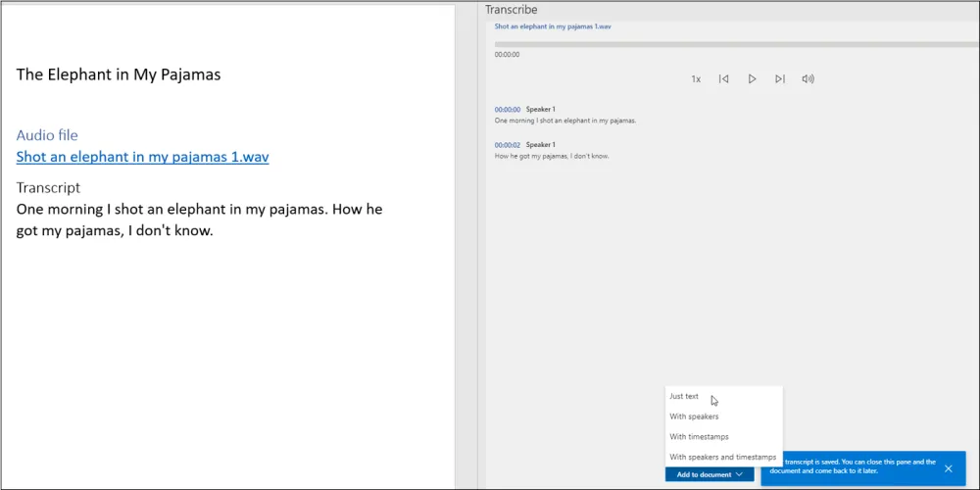Open the Shot an elephant wav link in document
Viewport: 980px width, 490px height.
pos(142,157)
